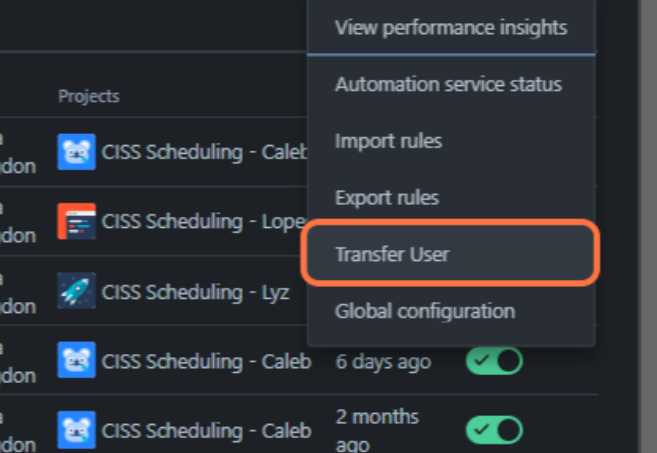Click the code-window project icon beside Lopez
Screen dimensions: 657x453
click(x=77, y=221)
